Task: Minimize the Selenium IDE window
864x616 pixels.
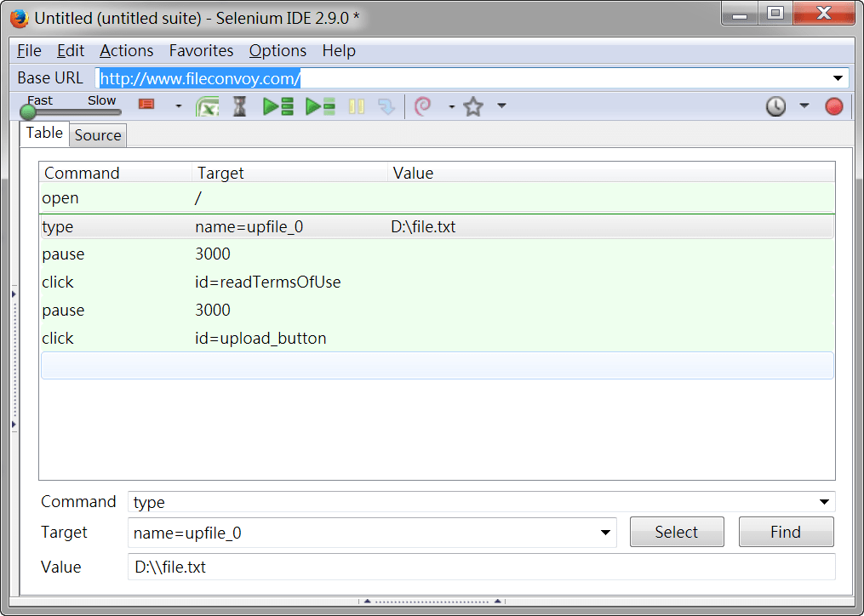Action: click(x=740, y=14)
